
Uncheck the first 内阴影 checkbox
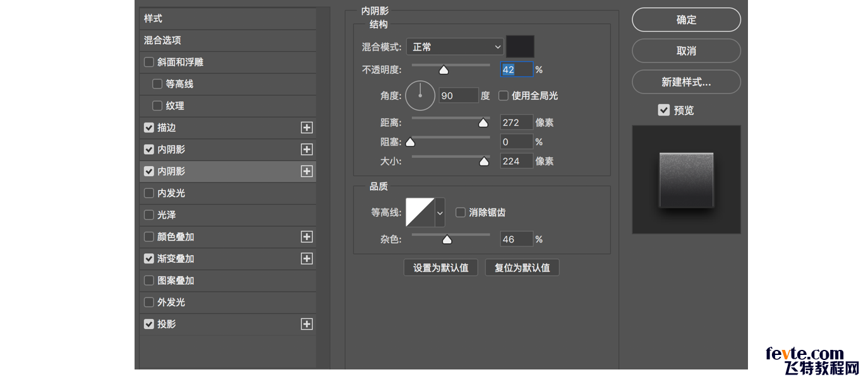pos(149,150)
